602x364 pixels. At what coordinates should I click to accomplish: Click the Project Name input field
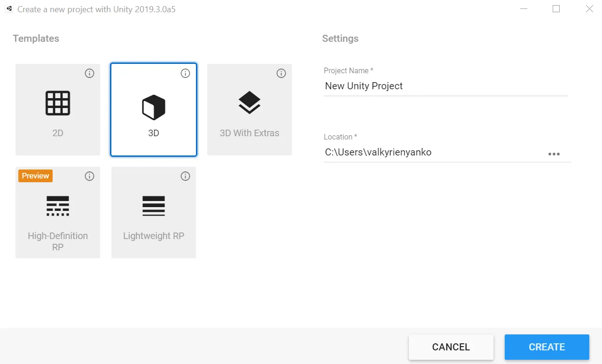tap(446, 86)
